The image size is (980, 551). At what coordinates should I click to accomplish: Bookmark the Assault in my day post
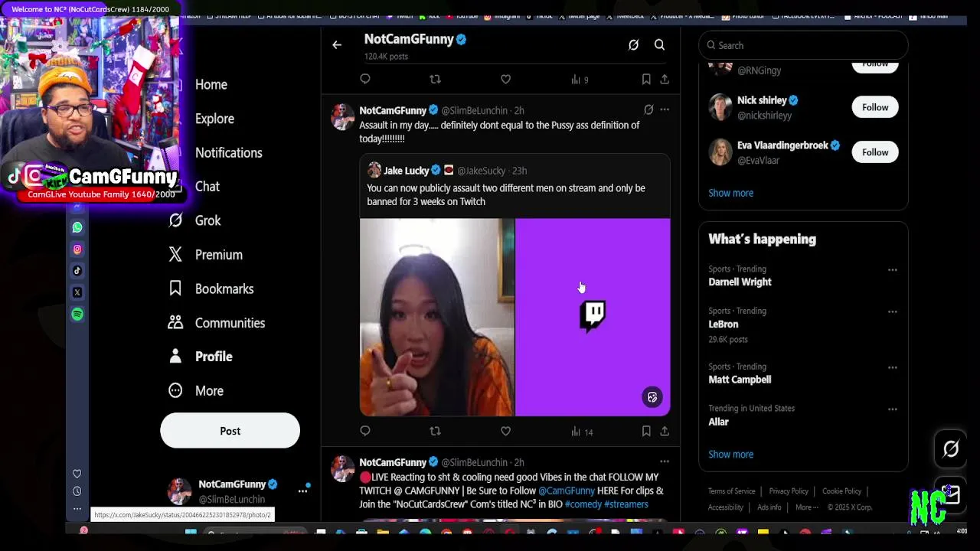point(646,431)
